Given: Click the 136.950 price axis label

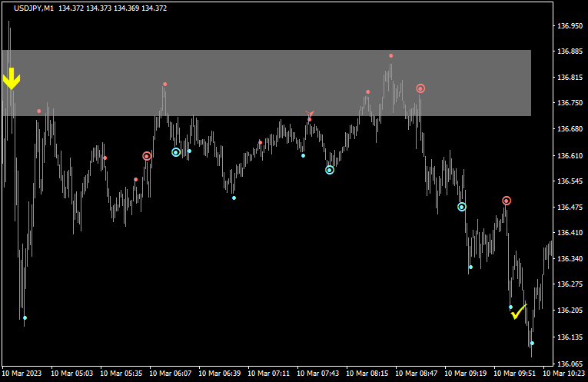Looking at the screenshot, I should coord(569,25).
